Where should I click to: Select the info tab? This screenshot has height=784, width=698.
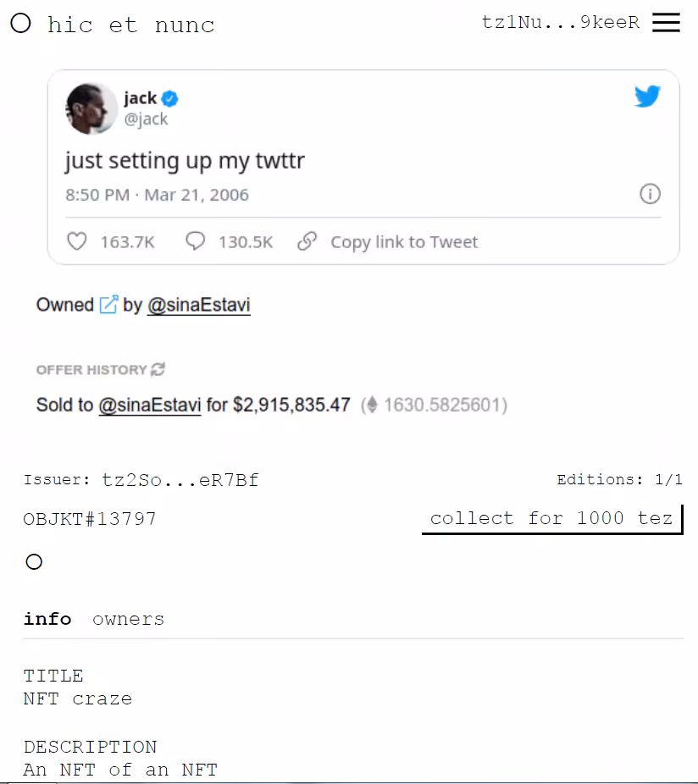47,619
